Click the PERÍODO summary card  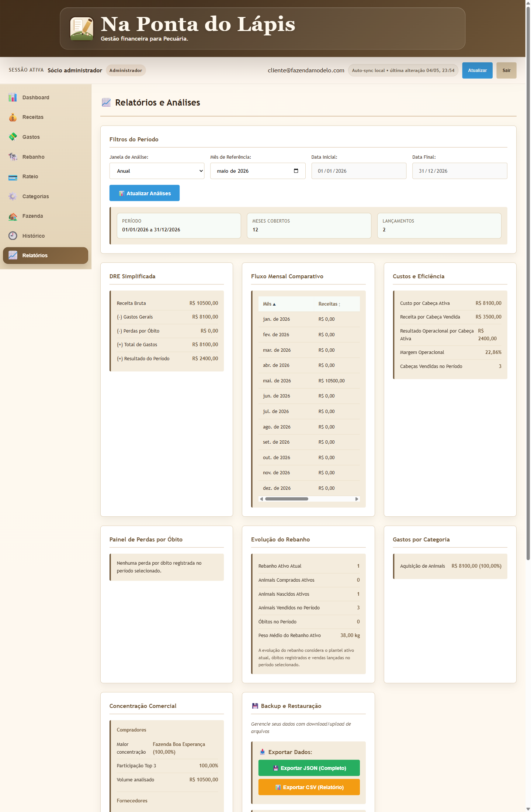(x=179, y=226)
